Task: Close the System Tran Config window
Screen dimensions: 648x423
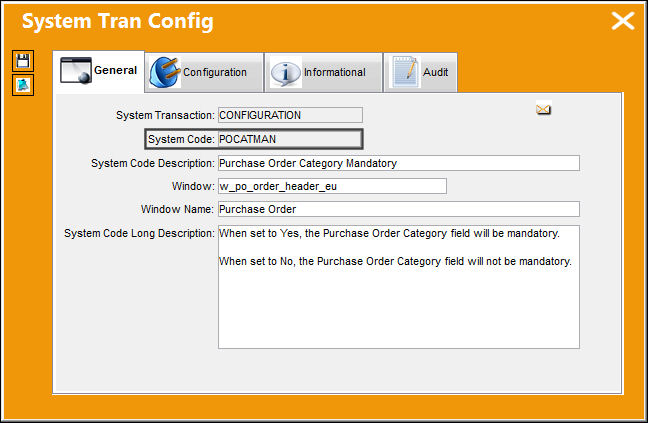Action: click(x=623, y=21)
